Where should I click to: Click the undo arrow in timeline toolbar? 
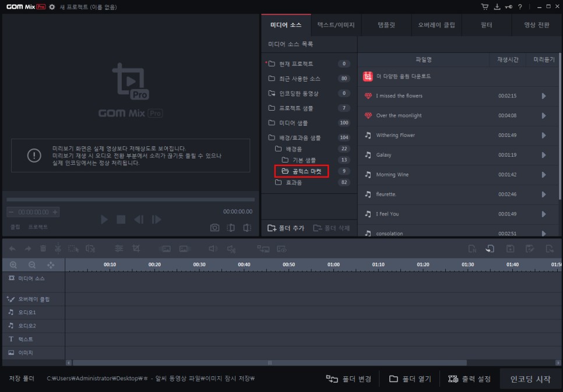12,248
